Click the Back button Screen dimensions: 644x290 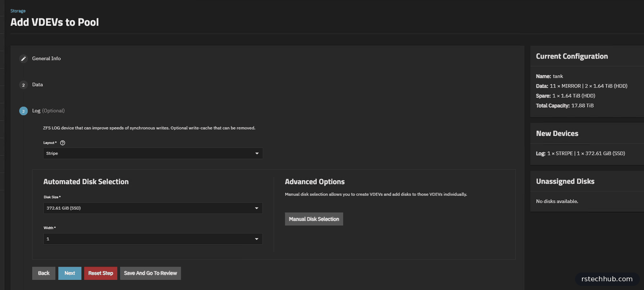[x=44, y=273]
